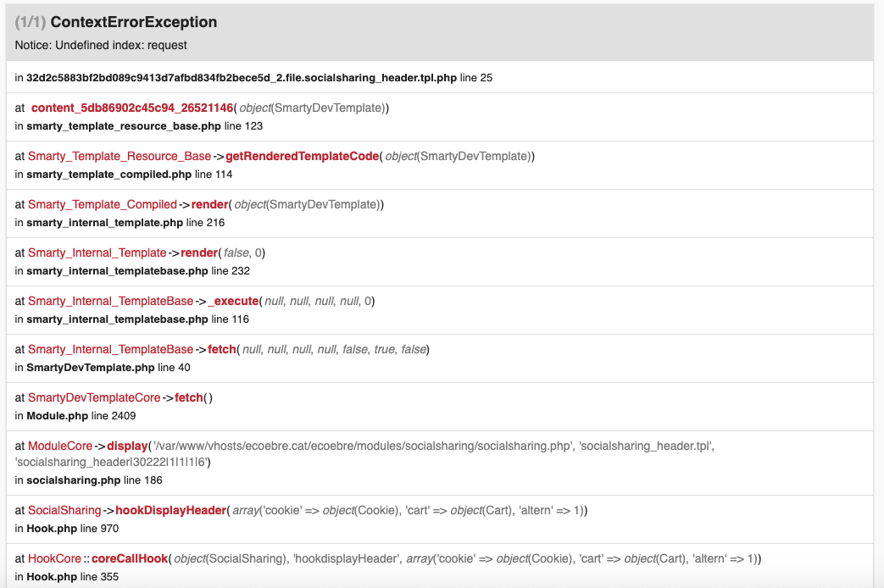884x588 pixels.
Task: Select the SmartyDevTemplateCore class name
Action: tap(94, 397)
